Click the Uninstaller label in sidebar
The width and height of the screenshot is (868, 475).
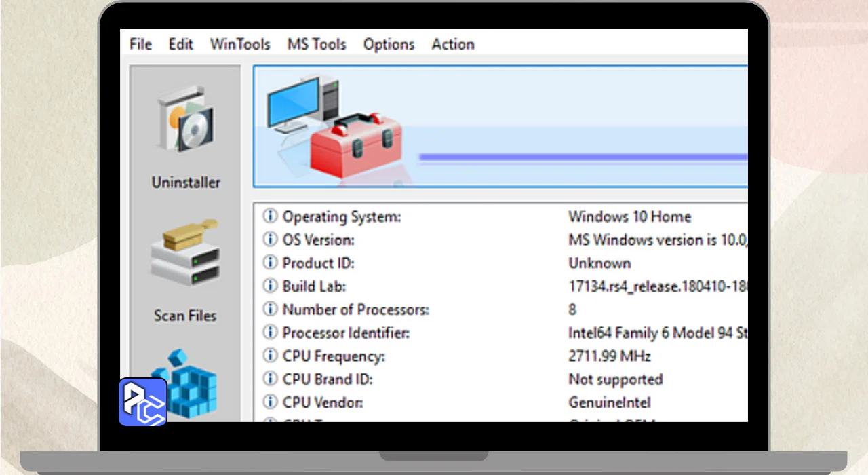[186, 183]
